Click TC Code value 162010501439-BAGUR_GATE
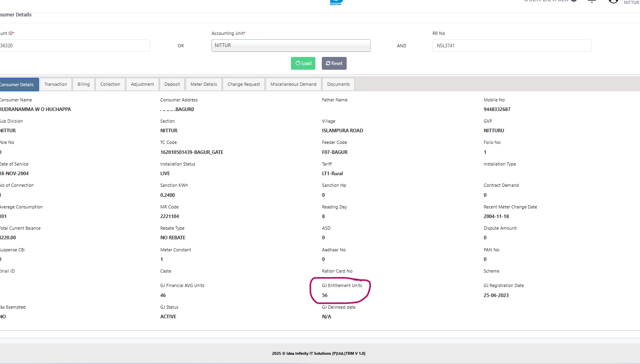This screenshot has width=640, height=364. pos(192,152)
